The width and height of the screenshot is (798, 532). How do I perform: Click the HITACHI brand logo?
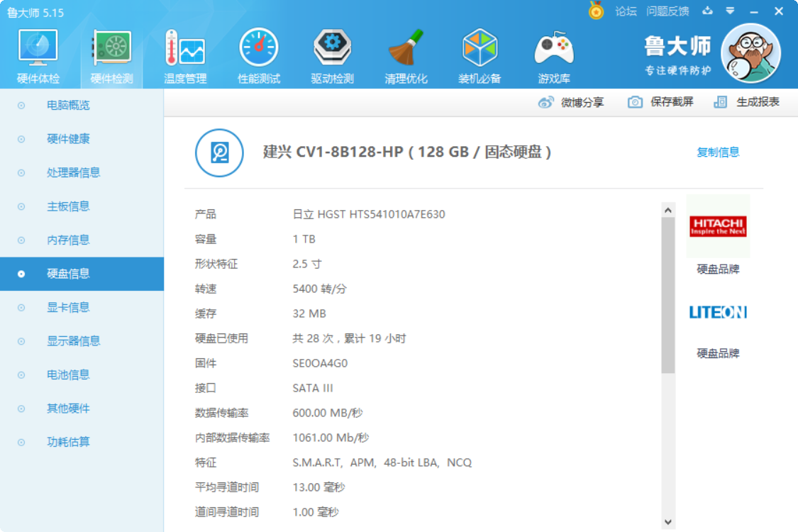click(x=718, y=226)
